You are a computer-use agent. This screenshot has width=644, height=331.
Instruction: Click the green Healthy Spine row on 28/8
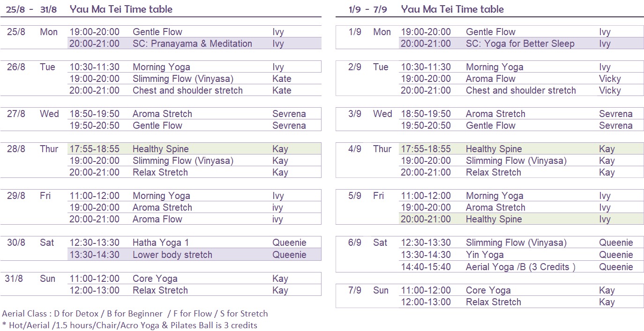point(195,149)
